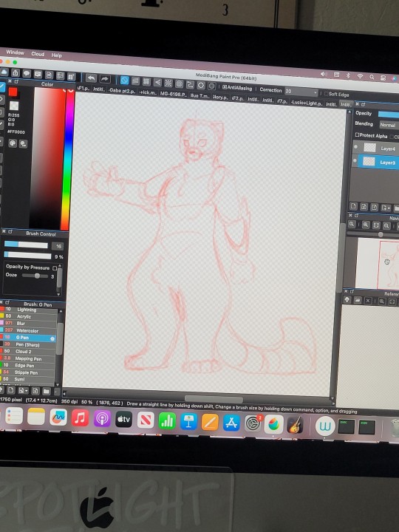The image size is (399, 532).
Task: Enable the parallel snap guide icon
Action: (135, 81)
